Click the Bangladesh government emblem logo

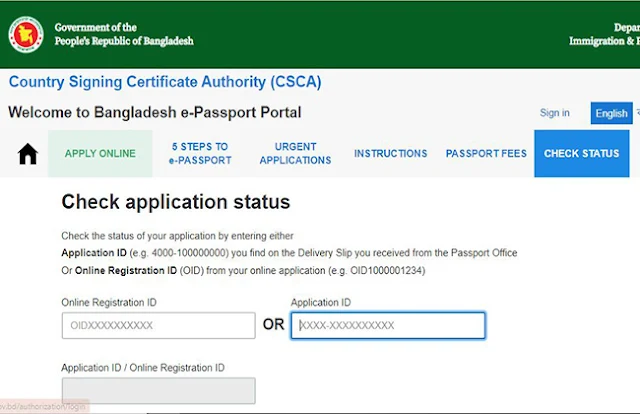[26, 35]
